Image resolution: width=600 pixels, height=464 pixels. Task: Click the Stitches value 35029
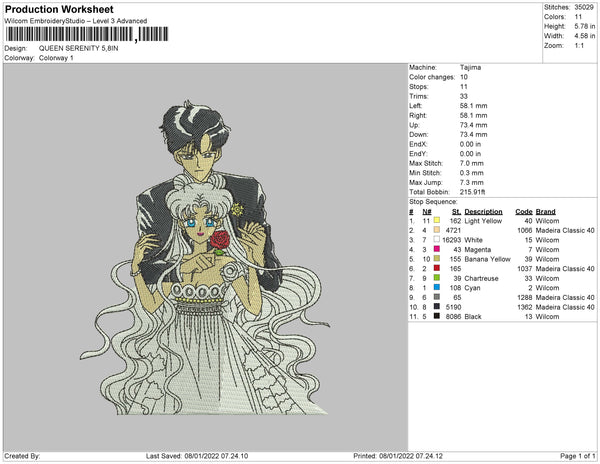[584, 7]
